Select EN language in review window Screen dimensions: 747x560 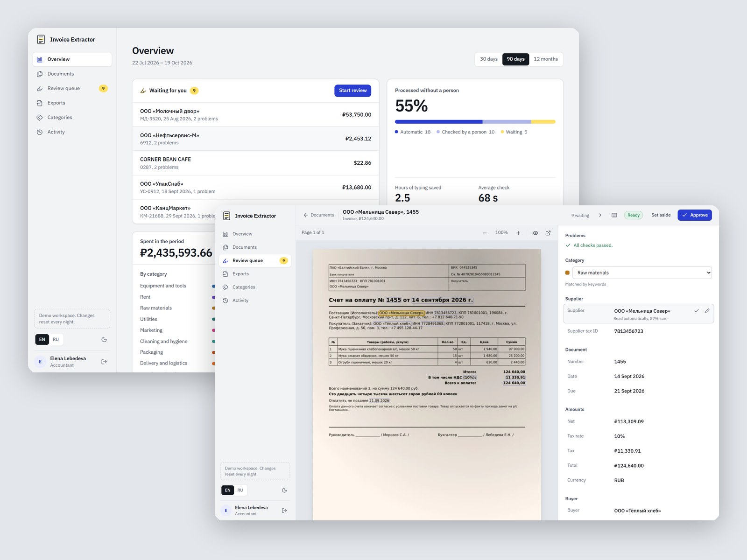click(228, 490)
